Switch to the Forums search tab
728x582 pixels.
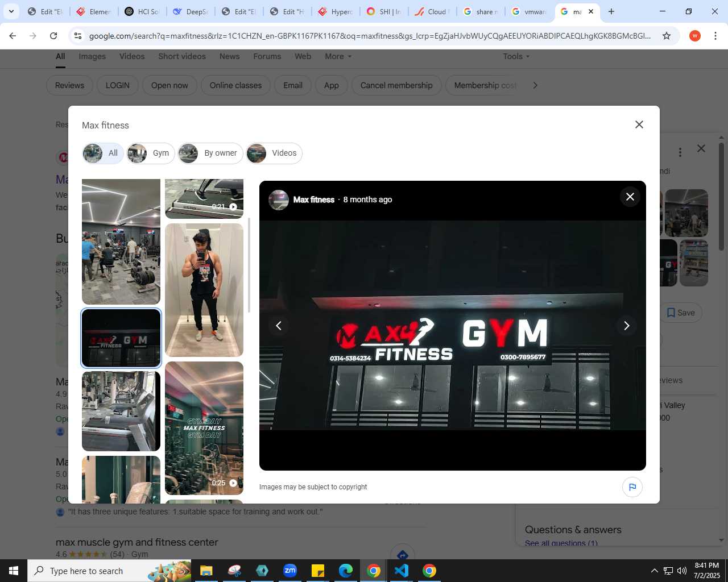click(267, 56)
